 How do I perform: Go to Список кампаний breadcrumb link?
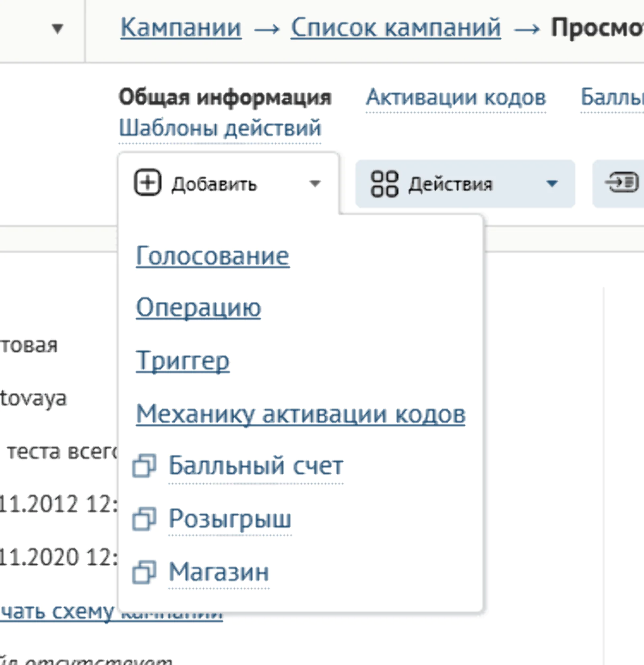pyautogui.click(x=396, y=28)
